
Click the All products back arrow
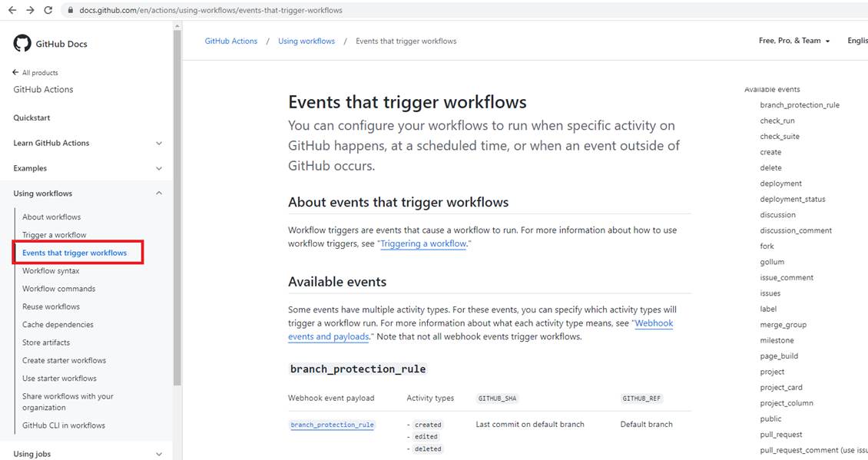pos(16,72)
